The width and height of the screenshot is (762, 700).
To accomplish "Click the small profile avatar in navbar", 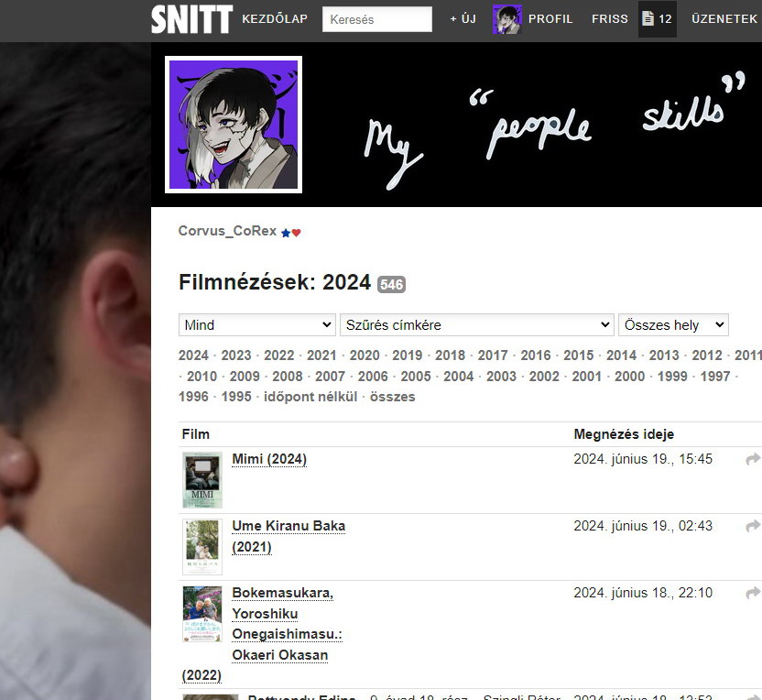I will coord(506,19).
